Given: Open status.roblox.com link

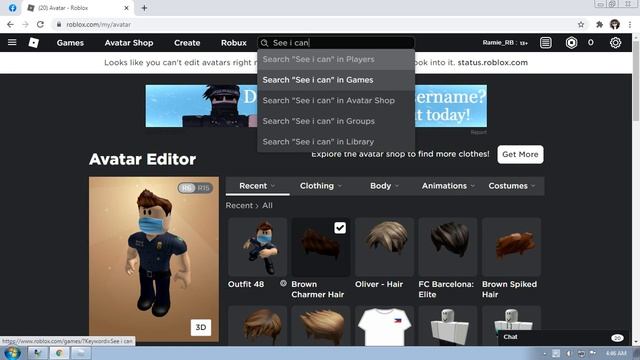Looking at the screenshot, I should click(492, 62).
